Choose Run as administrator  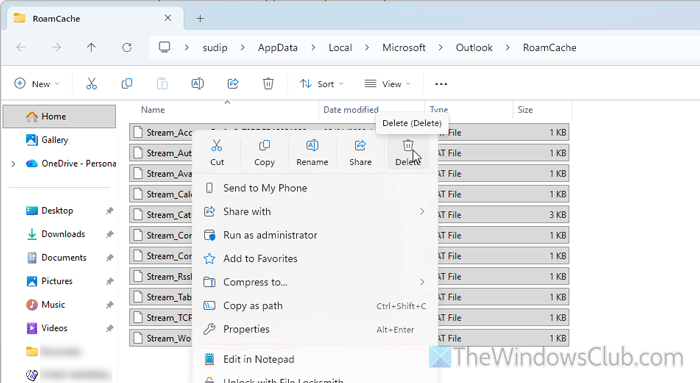(x=314, y=235)
